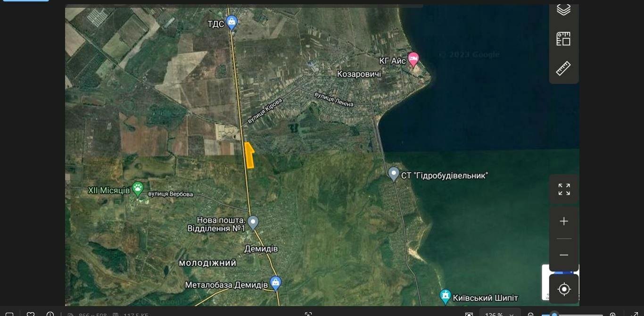Click the ТДС shop marker
This screenshot has height=316, width=644.
pyautogui.click(x=231, y=22)
